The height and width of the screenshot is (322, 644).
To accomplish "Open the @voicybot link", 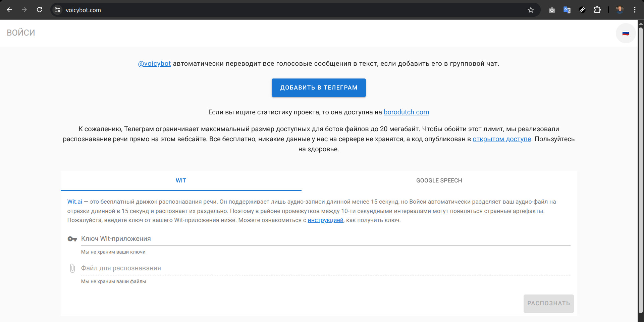I will pyautogui.click(x=154, y=64).
